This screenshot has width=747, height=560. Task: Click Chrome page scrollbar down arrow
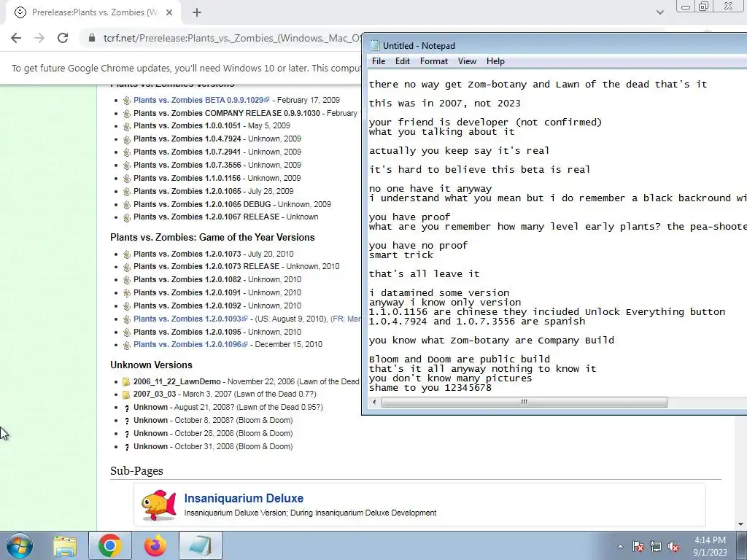[x=740, y=524]
